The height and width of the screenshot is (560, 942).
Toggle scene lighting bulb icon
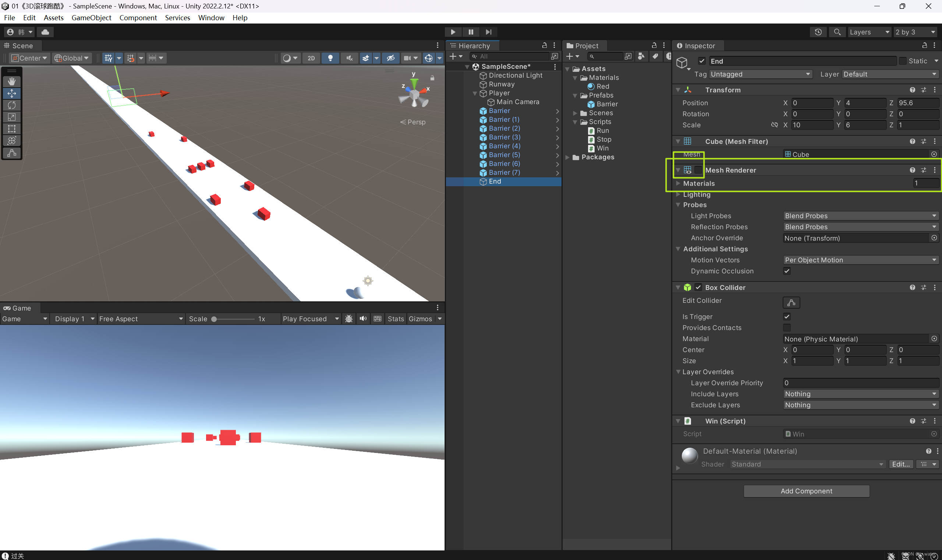[x=330, y=58]
